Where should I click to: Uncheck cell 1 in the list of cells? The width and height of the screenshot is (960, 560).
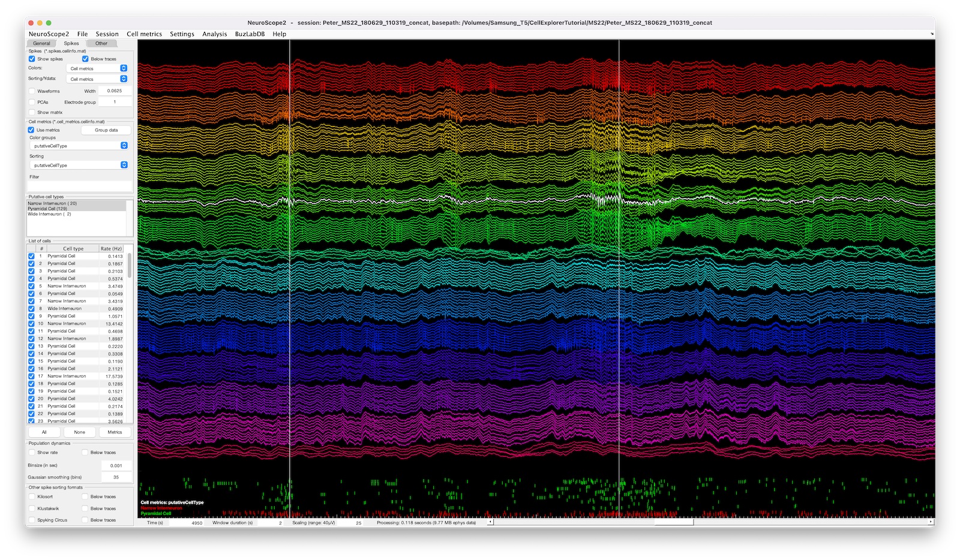pyautogui.click(x=31, y=256)
